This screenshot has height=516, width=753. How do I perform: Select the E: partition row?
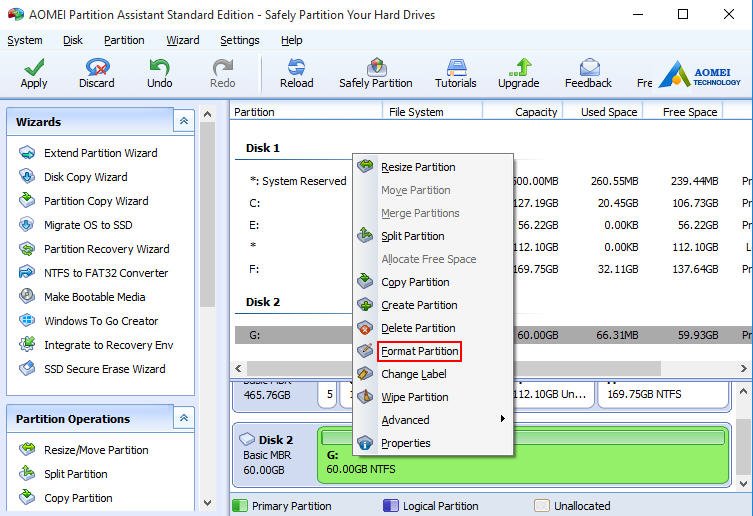click(494, 225)
